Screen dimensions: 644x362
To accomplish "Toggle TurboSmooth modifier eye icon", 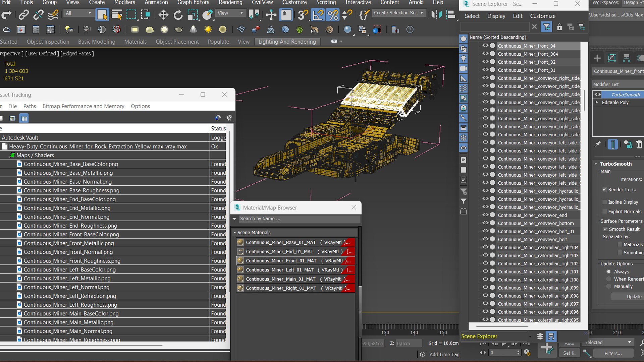I will pyautogui.click(x=598, y=95).
